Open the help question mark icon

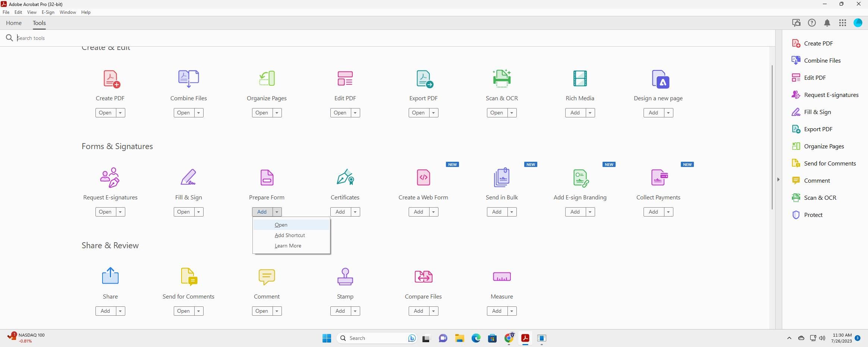[812, 23]
